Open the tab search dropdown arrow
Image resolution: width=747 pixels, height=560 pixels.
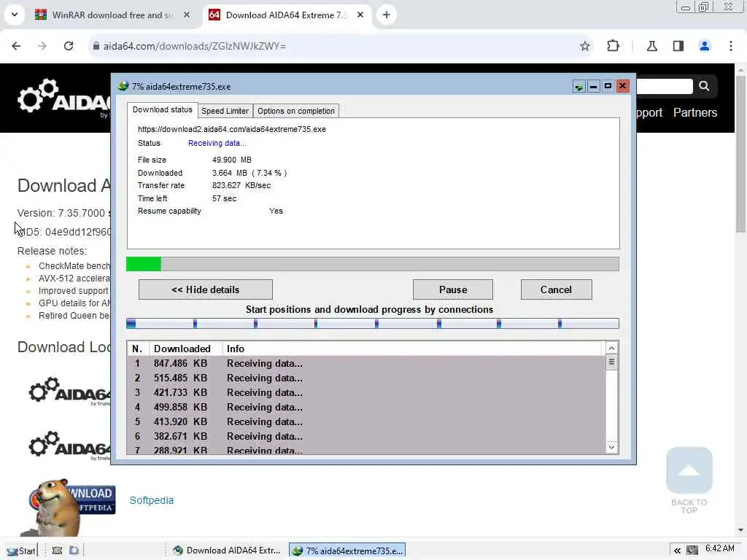[x=15, y=15]
